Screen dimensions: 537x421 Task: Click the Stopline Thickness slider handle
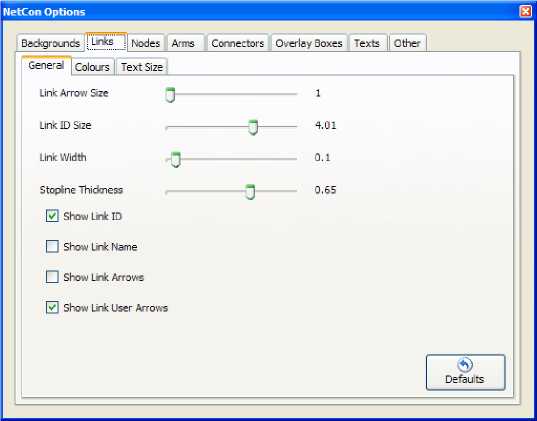[251, 192]
